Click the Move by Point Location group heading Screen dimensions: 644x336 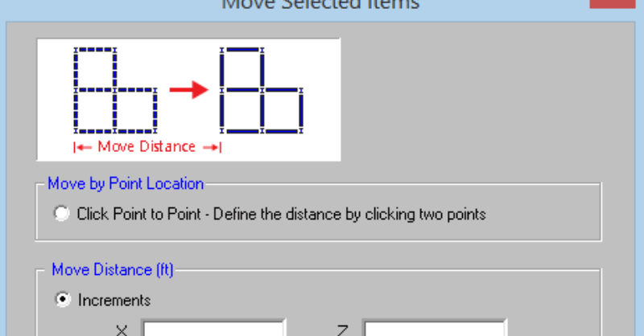126,183
